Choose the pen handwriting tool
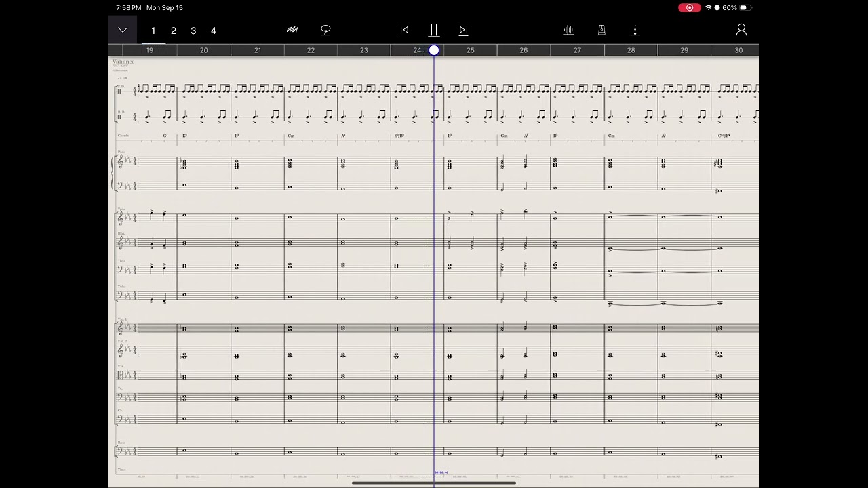Image resolution: width=868 pixels, height=488 pixels. tap(292, 30)
